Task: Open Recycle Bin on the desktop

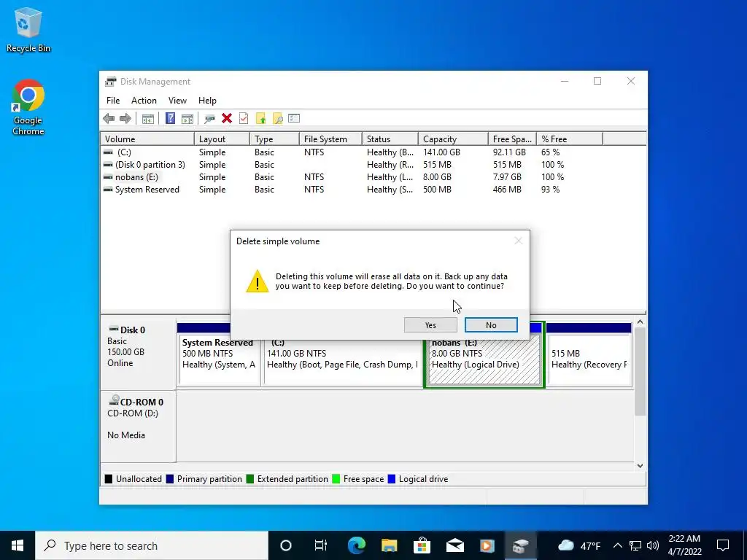Action: [x=28, y=30]
